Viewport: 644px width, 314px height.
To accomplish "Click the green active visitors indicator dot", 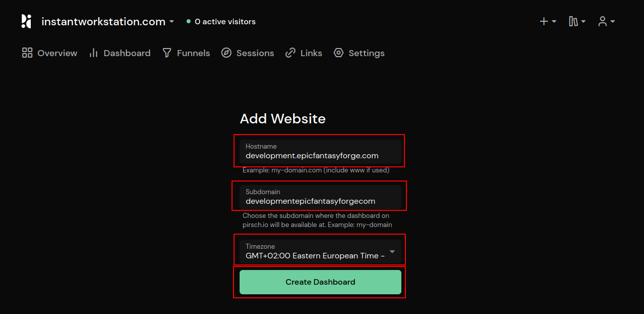I will point(189,22).
